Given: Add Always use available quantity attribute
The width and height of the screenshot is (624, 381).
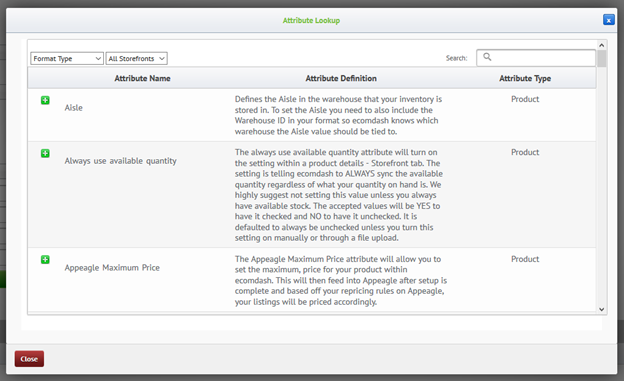Looking at the screenshot, I should pos(45,153).
